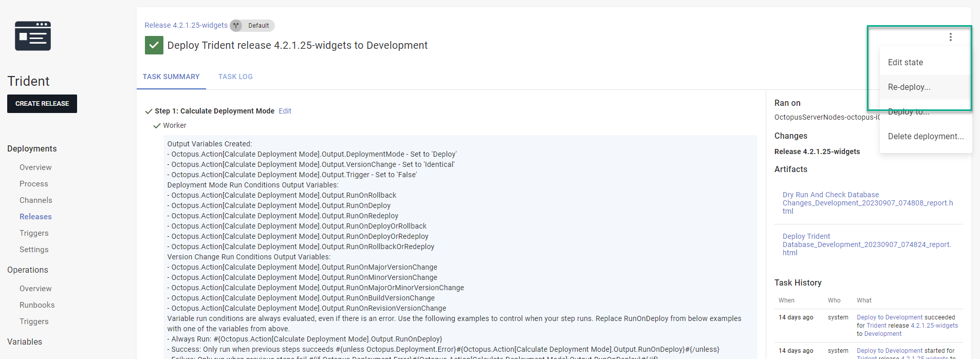
Task: Click the Trident project title
Action: click(x=28, y=81)
